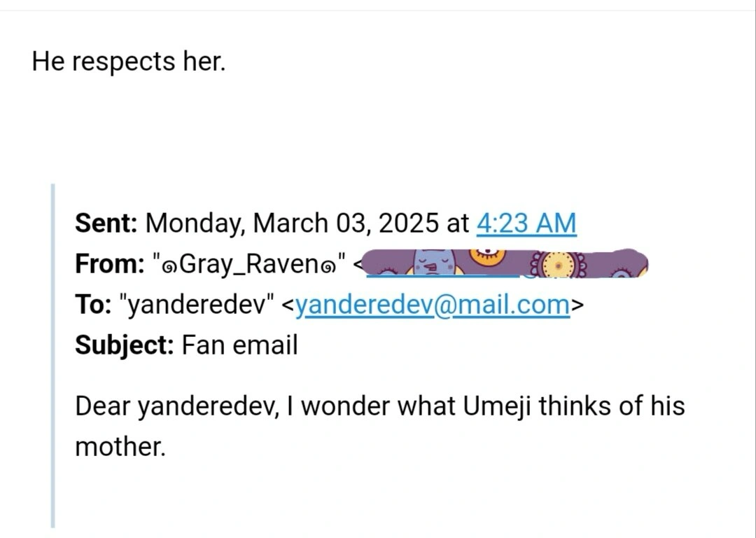Click the orange eye circle sticker

[x=484, y=258]
